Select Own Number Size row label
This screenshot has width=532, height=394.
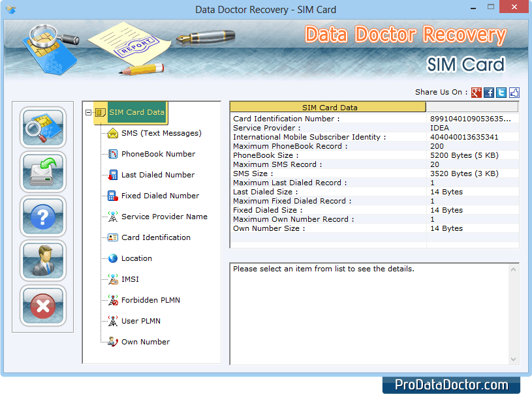(269, 228)
